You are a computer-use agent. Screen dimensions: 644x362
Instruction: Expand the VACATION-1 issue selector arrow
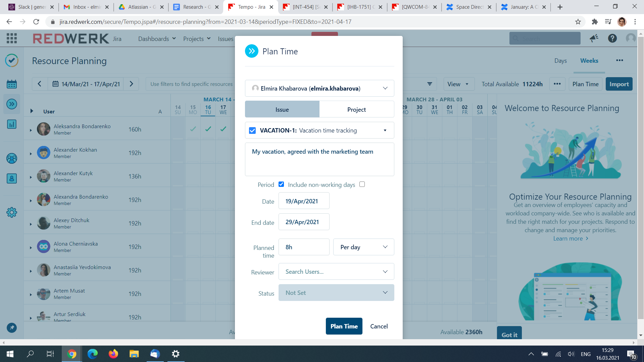coord(385,131)
